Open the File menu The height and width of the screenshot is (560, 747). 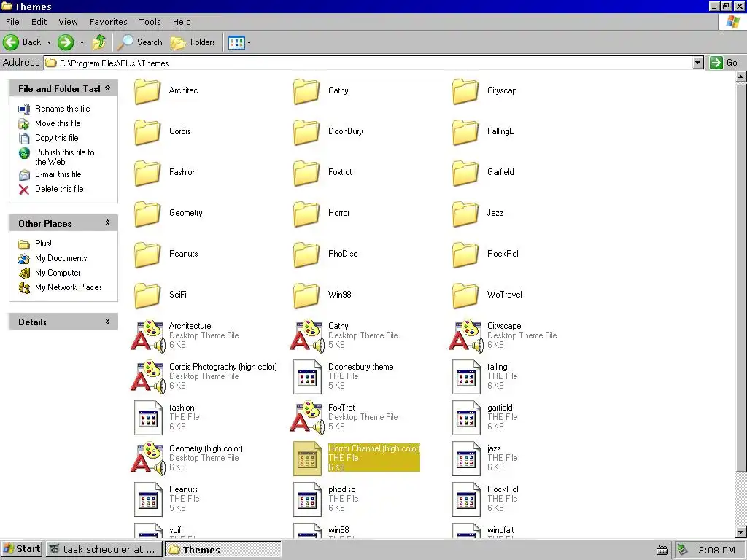coord(12,22)
